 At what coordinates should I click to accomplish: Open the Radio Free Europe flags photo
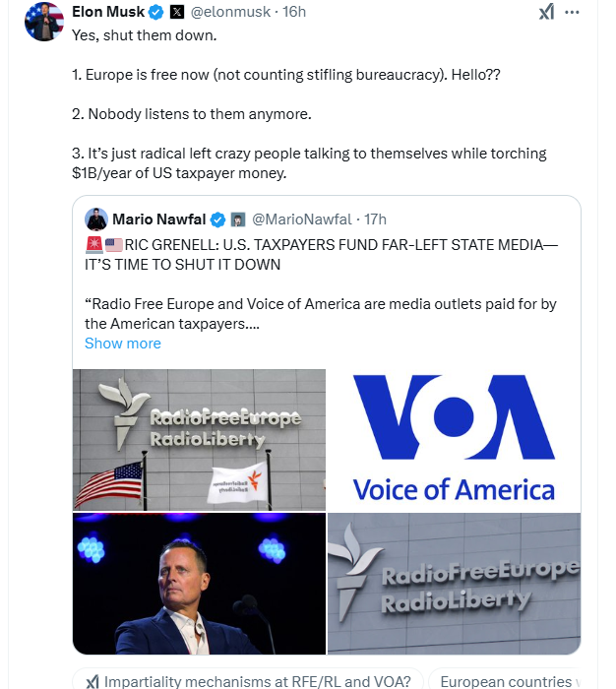199,439
